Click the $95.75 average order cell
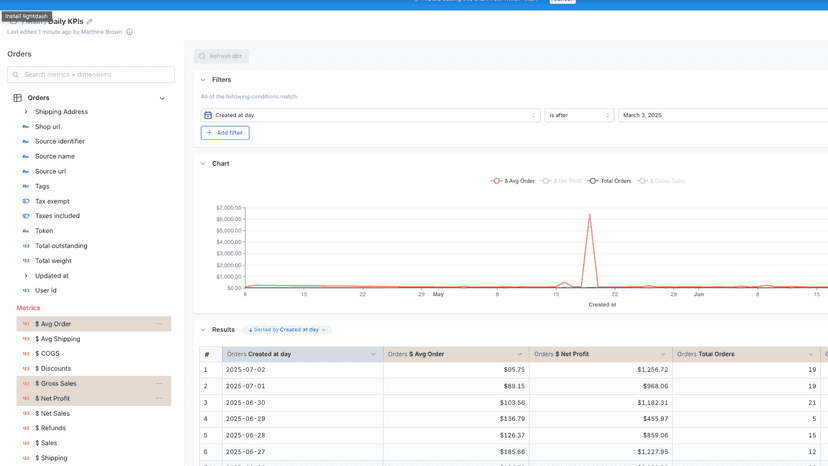This screenshot has height=466, width=828. coord(456,370)
